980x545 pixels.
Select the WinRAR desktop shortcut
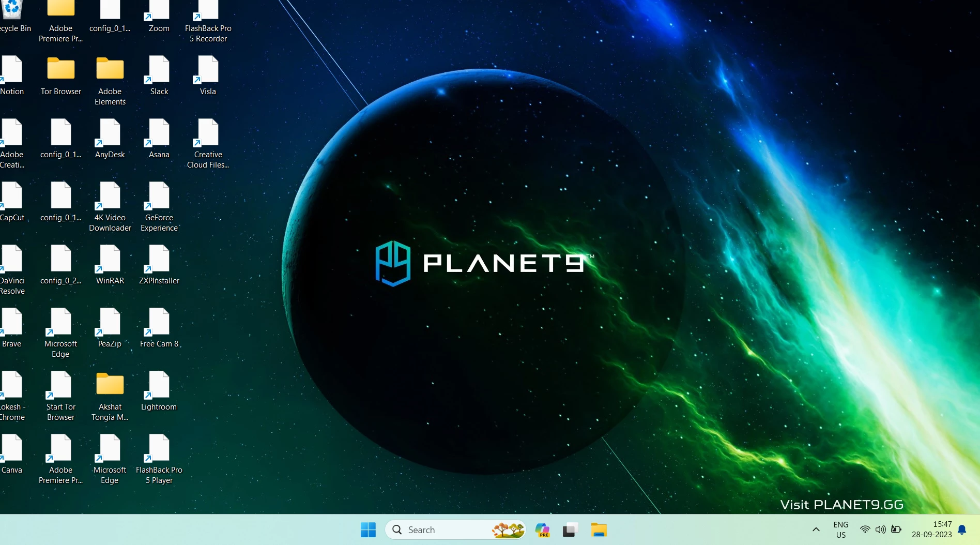[110, 265]
